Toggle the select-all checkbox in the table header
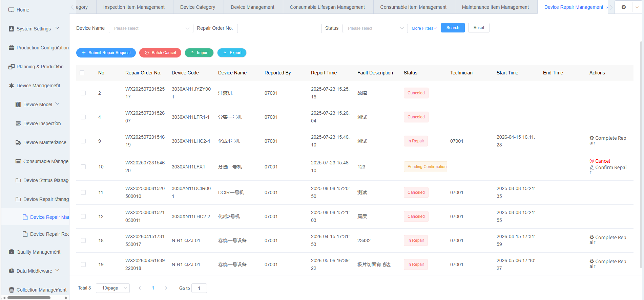The width and height of the screenshot is (644, 300). coord(82,73)
